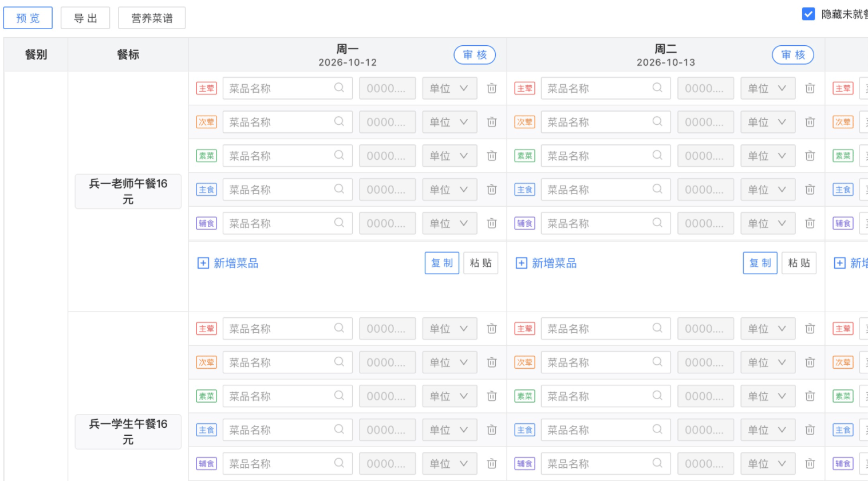Click 审核 for 周二 2026-10-13
The height and width of the screenshot is (481, 868).
tap(793, 55)
